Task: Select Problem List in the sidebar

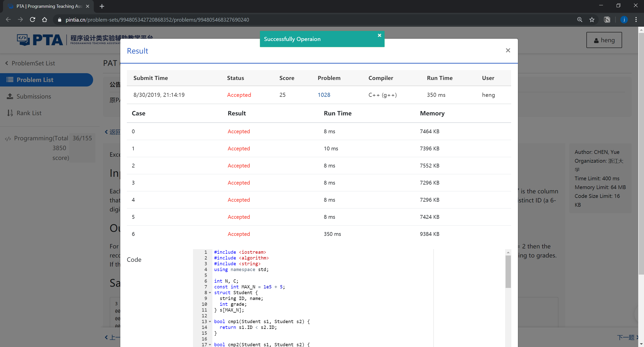Action: 46,80
